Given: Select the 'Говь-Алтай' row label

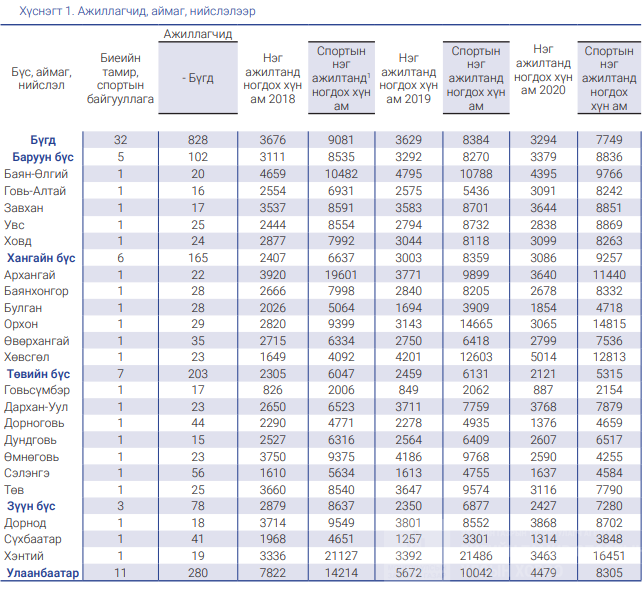Looking at the screenshot, I should tap(35, 191).
